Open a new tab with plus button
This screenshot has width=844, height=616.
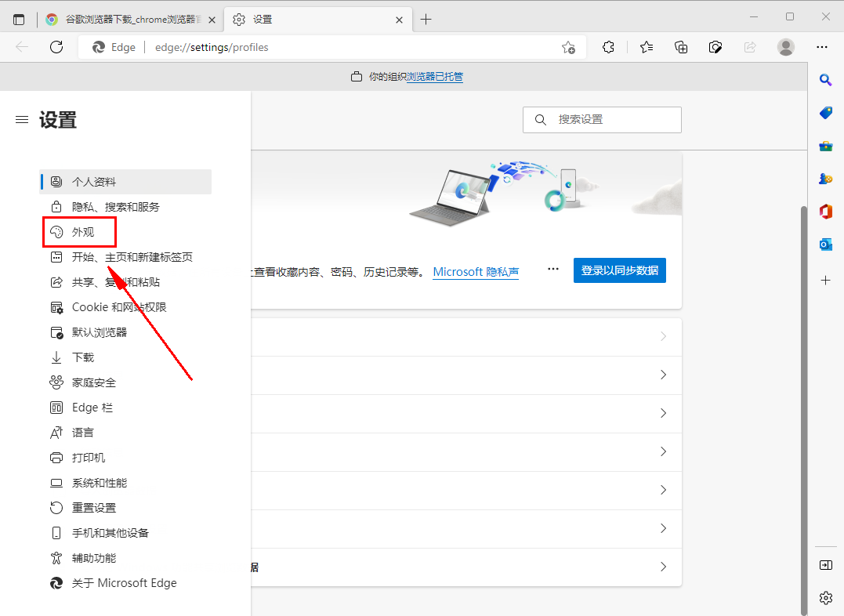coord(426,20)
